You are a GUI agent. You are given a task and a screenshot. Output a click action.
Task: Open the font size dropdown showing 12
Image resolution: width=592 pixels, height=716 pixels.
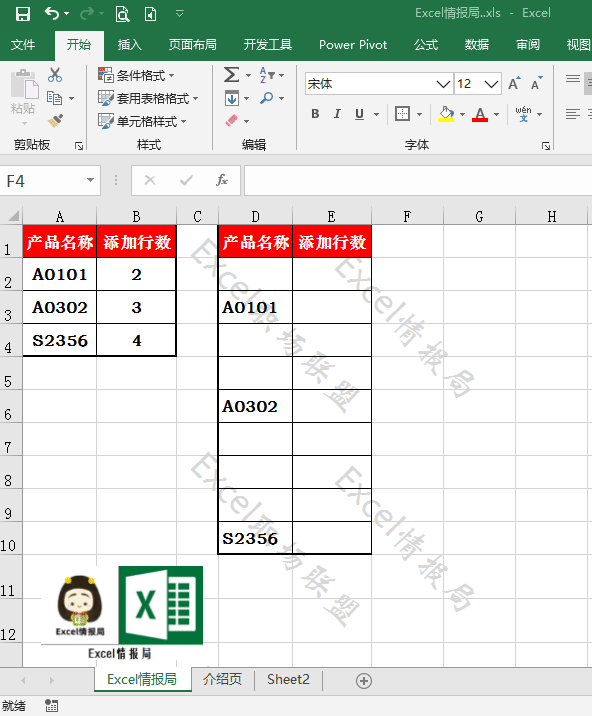tap(491, 84)
